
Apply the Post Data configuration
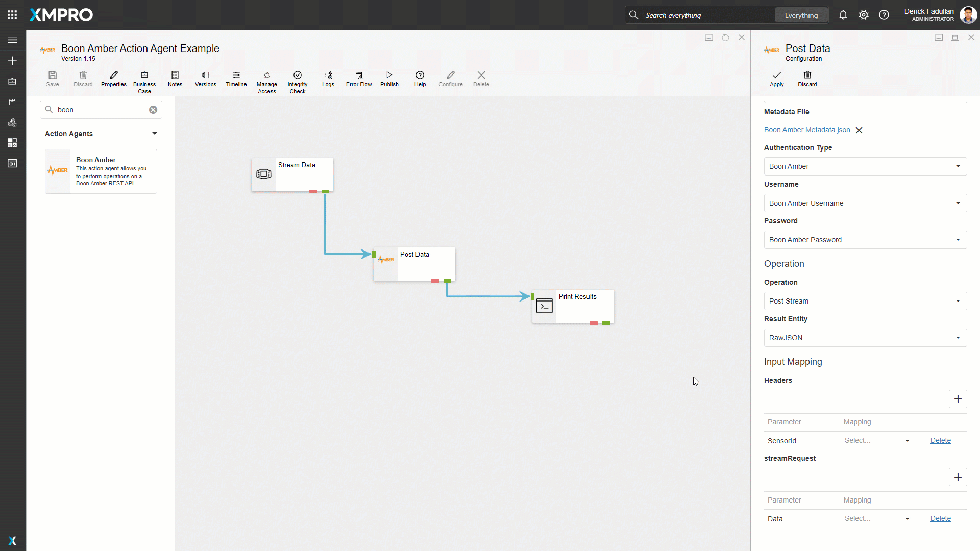tap(776, 79)
